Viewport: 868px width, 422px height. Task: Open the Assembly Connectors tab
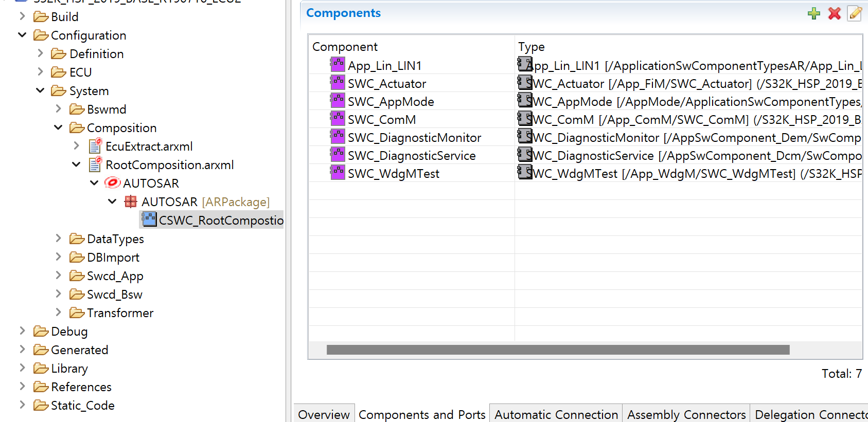pyautogui.click(x=686, y=414)
